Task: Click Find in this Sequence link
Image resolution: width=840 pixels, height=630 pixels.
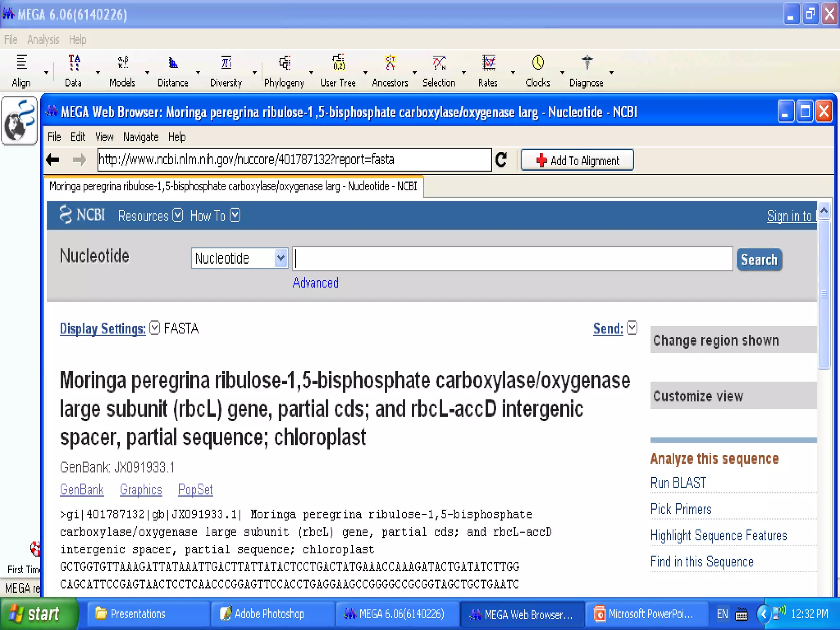Action: click(x=702, y=562)
